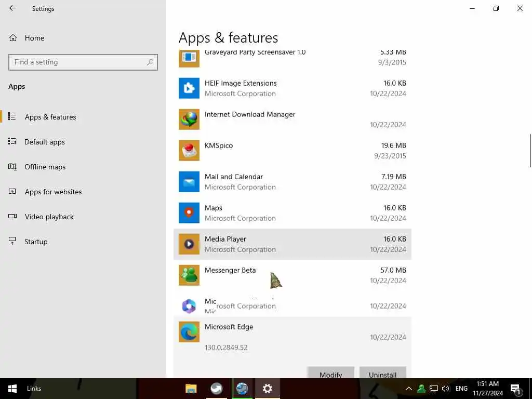Open Apps for websites section

click(x=83, y=192)
